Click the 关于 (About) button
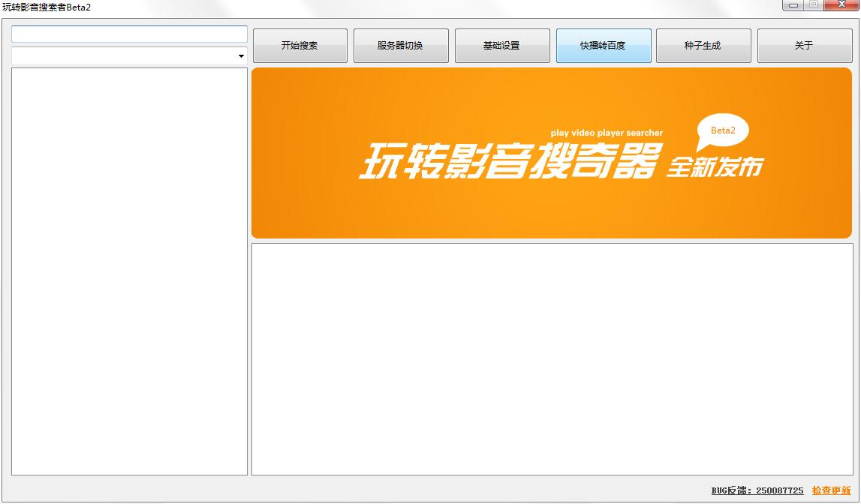The height and width of the screenshot is (504, 861). 804,45
